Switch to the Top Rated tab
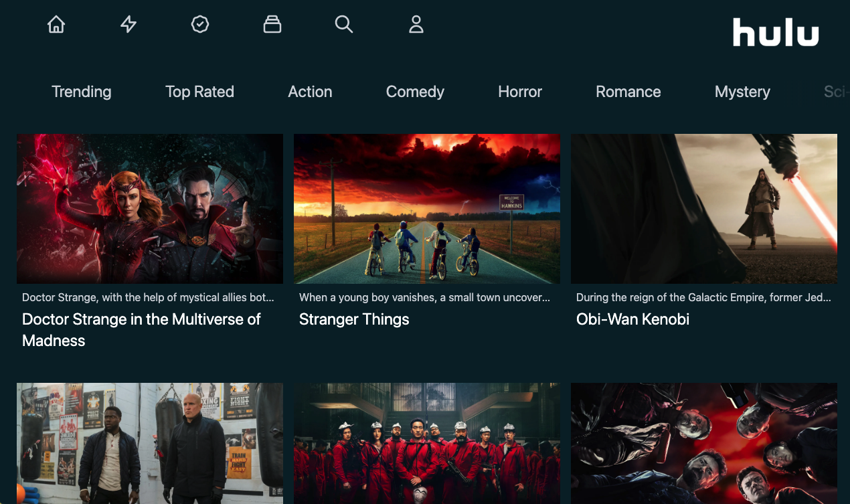This screenshot has width=850, height=504. pyautogui.click(x=199, y=92)
